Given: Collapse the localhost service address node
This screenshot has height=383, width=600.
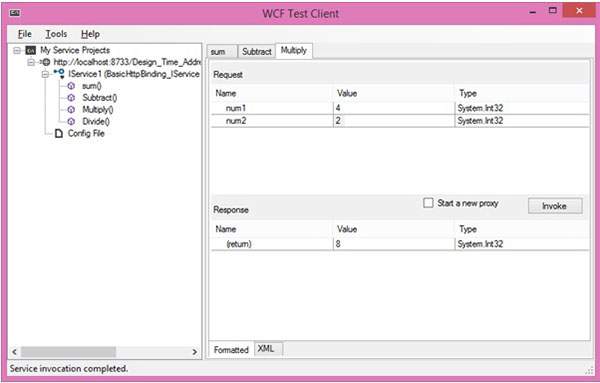Looking at the screenshot, I should pyautogui.click(x=31, y=62).
